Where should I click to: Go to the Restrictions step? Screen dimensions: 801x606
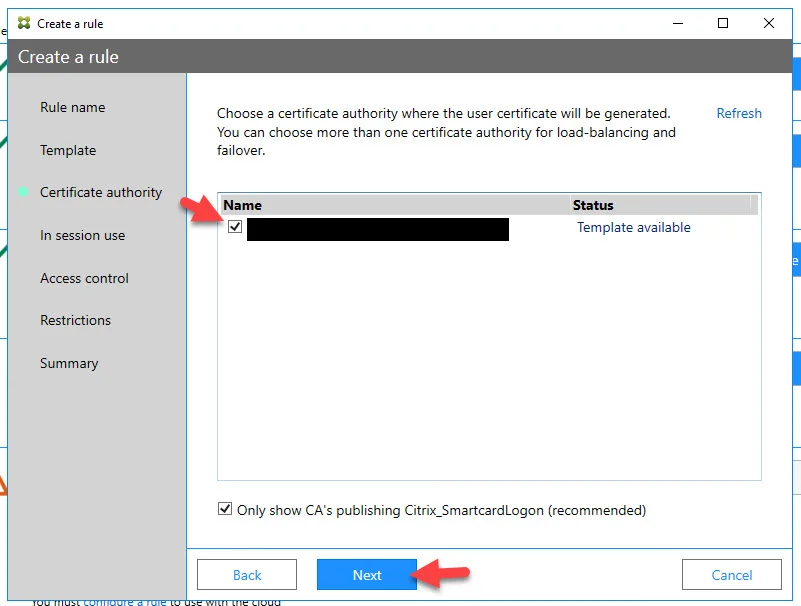[x=75, y=320]
